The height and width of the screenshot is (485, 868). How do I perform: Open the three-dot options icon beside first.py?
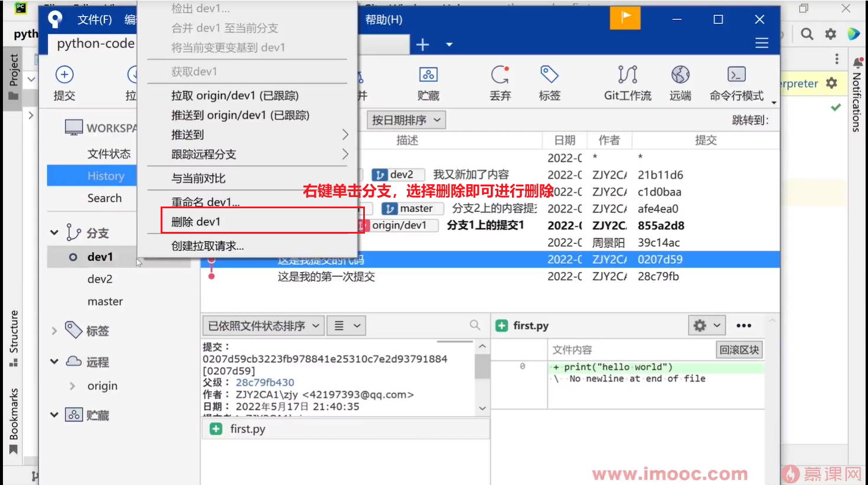coord(743,325)
